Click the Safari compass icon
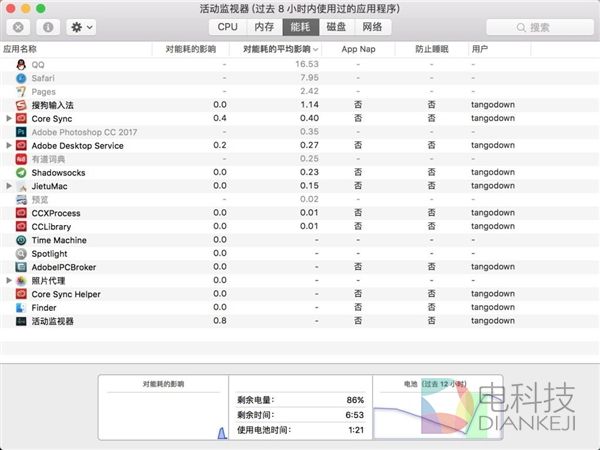Screen dimensions: 600x450 pos(21,78)
